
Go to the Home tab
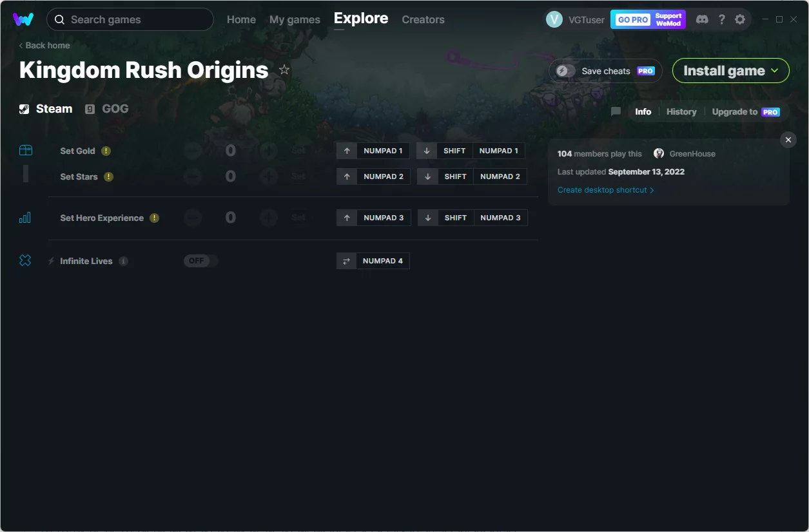point(241,19)
